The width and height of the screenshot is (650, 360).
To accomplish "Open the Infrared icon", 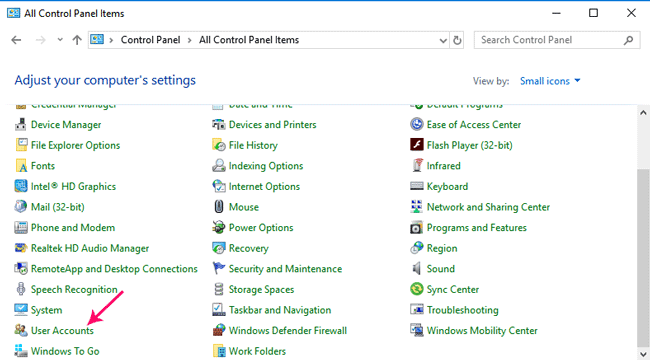I will pyautogui.click(x=417, y=166).
